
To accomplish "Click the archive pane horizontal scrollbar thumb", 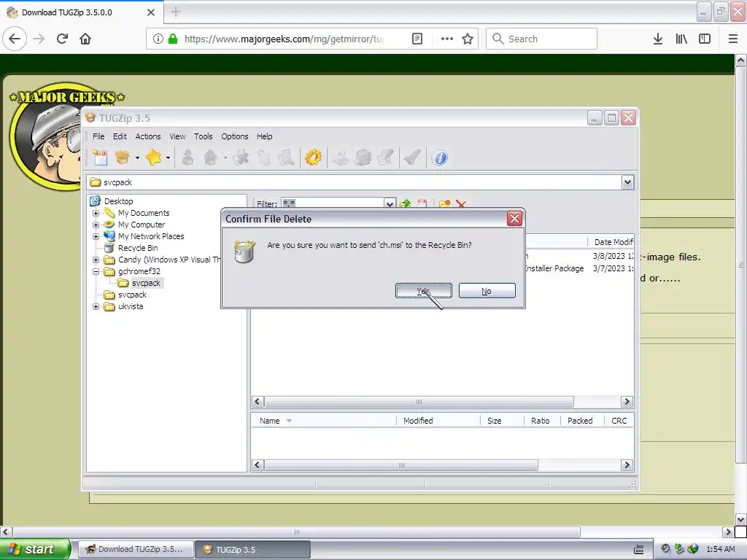I will (401, 464).
